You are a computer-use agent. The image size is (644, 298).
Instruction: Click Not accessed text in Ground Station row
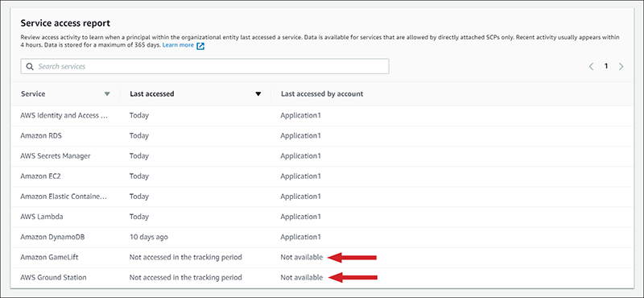[186, 277]
